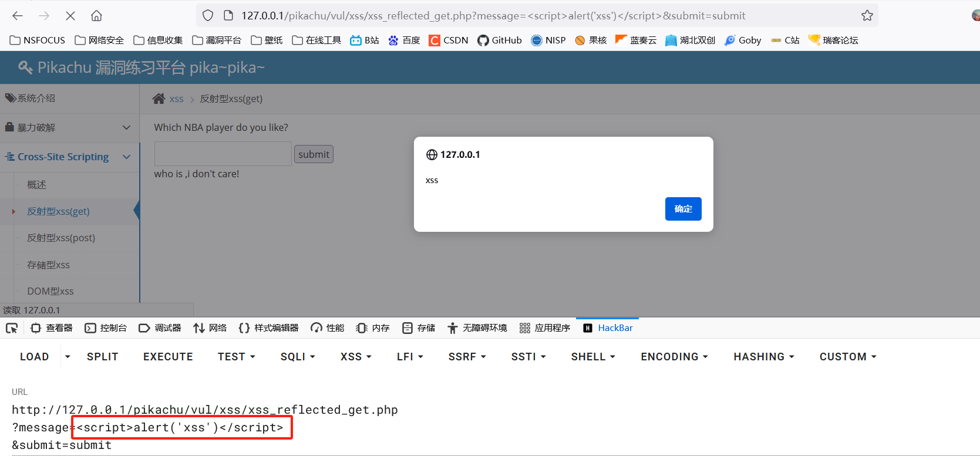Bookmark this page with the star icon
This screenshot has height=456, width=980.
coord(867,16)
